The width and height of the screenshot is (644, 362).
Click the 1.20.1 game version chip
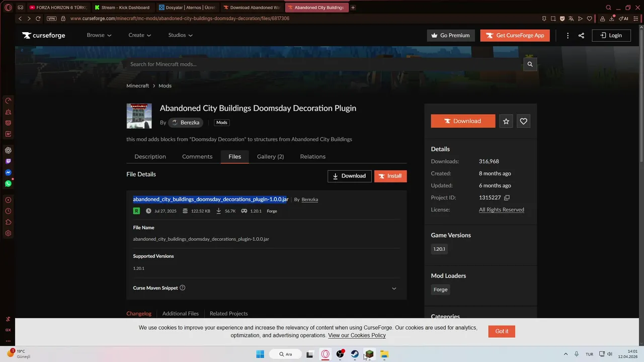pos(439,249)
